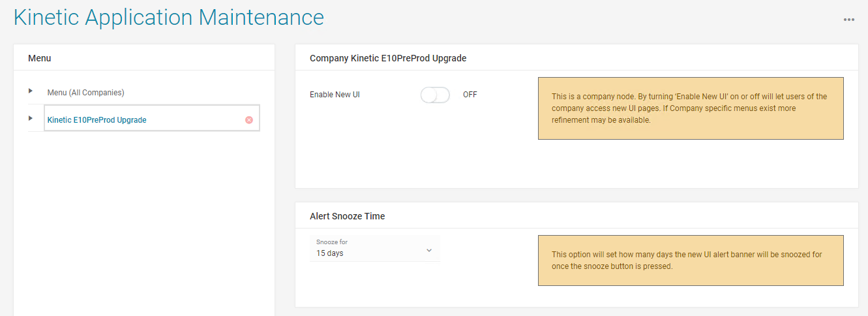Click the company node information notice
Image resolution: width=868 pixels, height=316 pixels.
(690, 108)
